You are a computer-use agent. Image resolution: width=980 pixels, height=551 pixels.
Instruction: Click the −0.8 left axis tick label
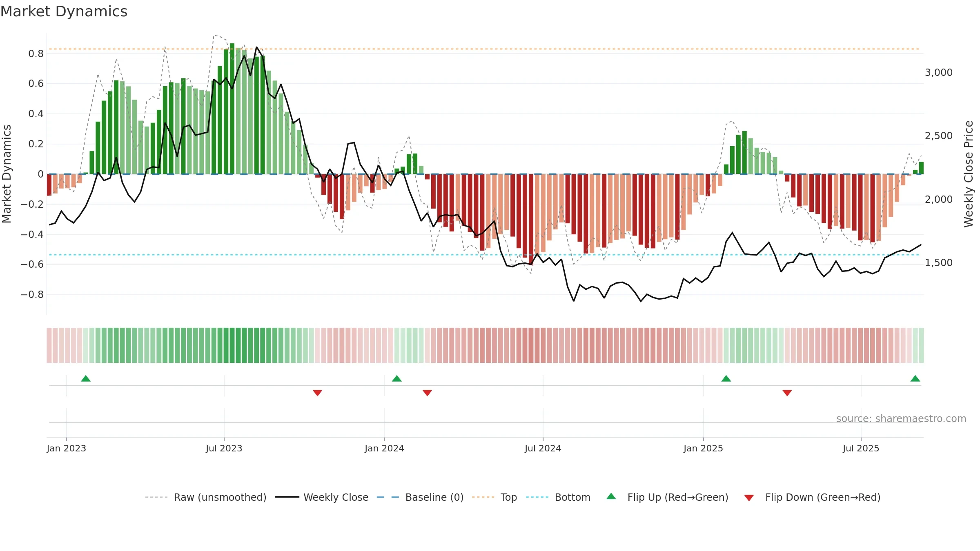pos(32,295)
